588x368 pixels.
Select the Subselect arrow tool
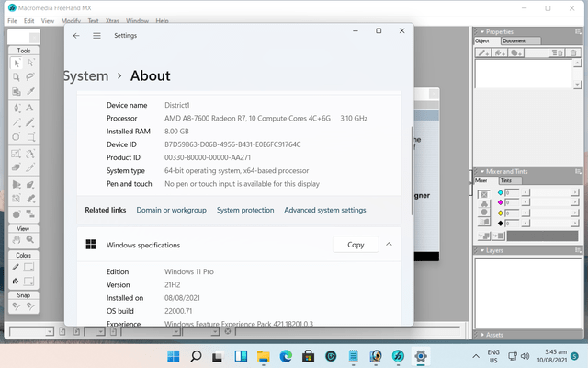coord(30,63)
